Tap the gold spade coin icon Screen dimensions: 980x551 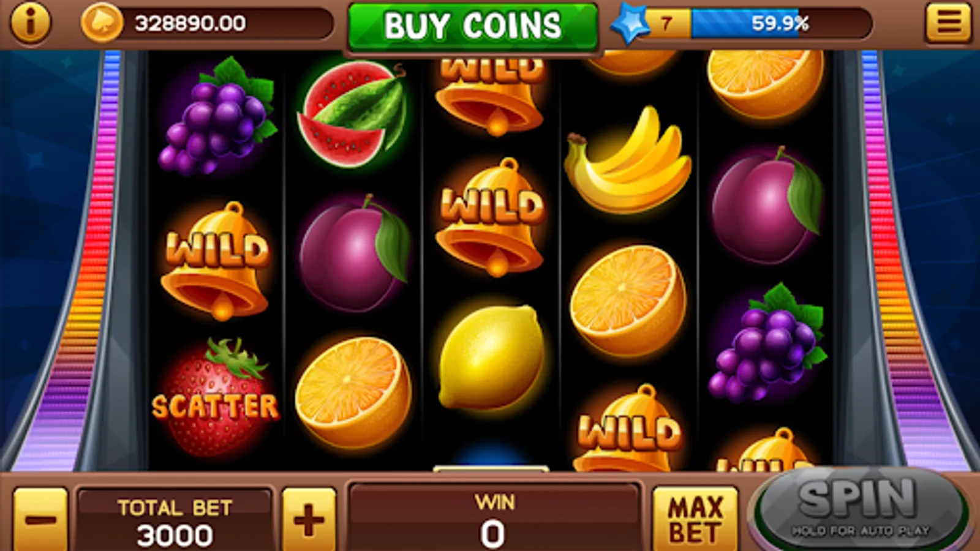click(102, 23)
